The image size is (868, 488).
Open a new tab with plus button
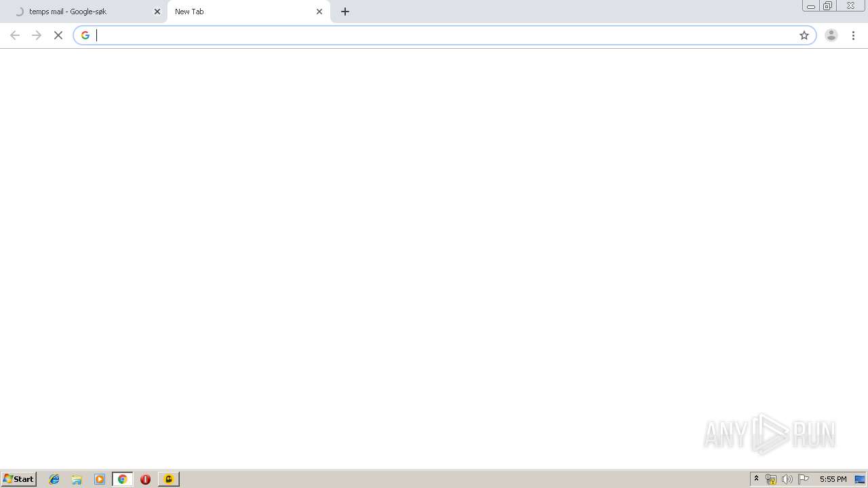pyautogui.click(x=345, y=12)
